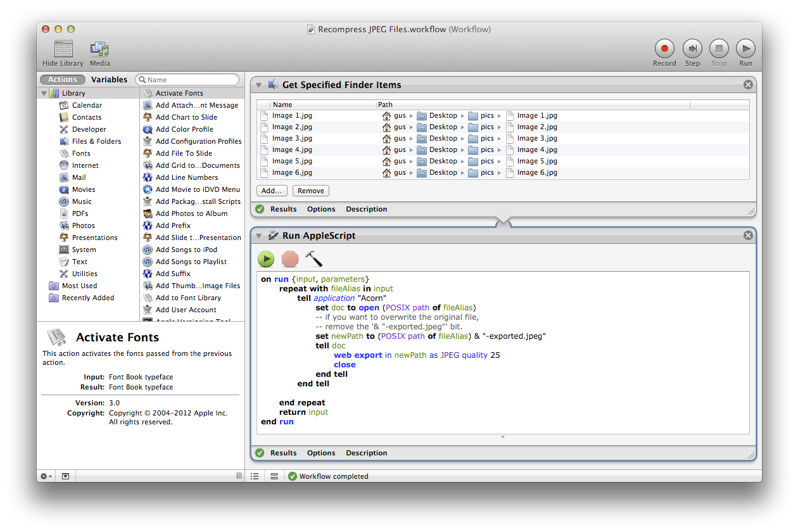798x532 pixels.
Task: Select the Add Suffix action
Action: (192, 274)
